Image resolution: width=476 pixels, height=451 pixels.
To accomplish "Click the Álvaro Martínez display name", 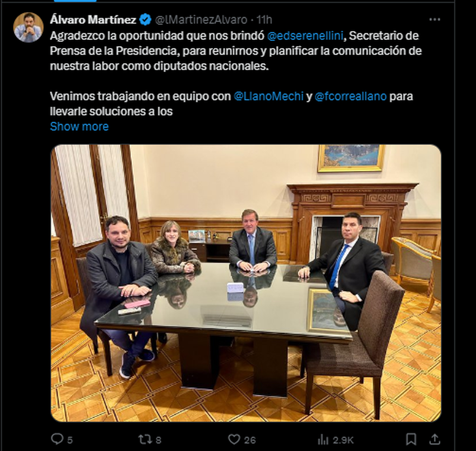I will [93, 19].
